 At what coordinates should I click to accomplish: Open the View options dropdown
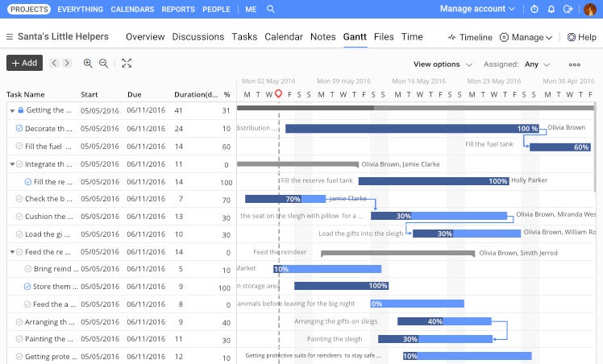[x=443, y=64]
